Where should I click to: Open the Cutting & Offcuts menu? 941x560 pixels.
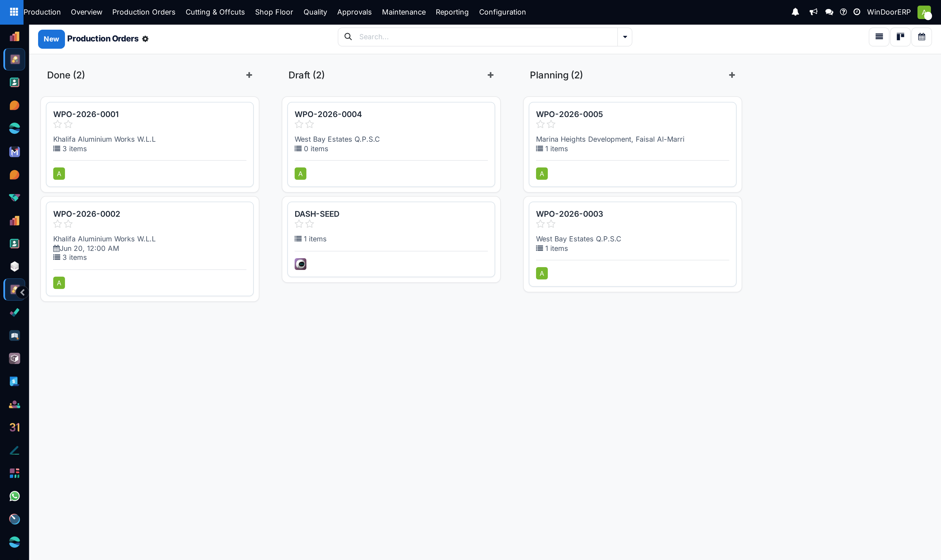click(x=215, y=12)
